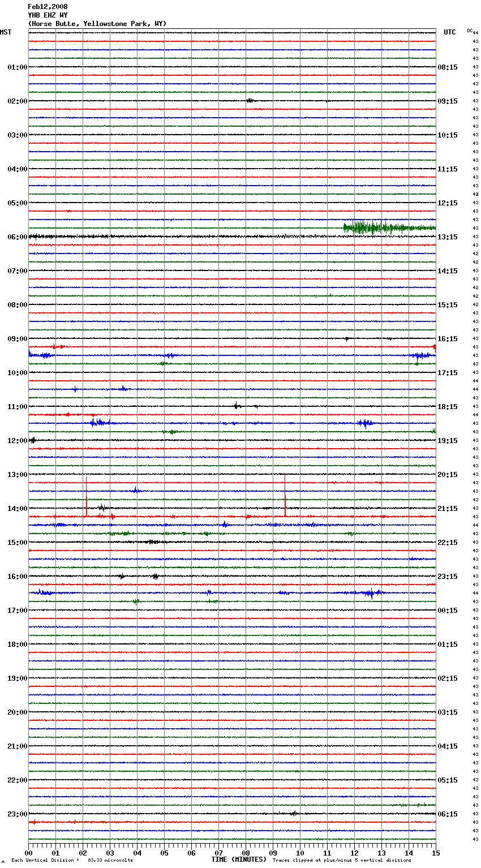Click the YHB EHZ WY station code
481x868 pixels.
(x=48, y=15)
